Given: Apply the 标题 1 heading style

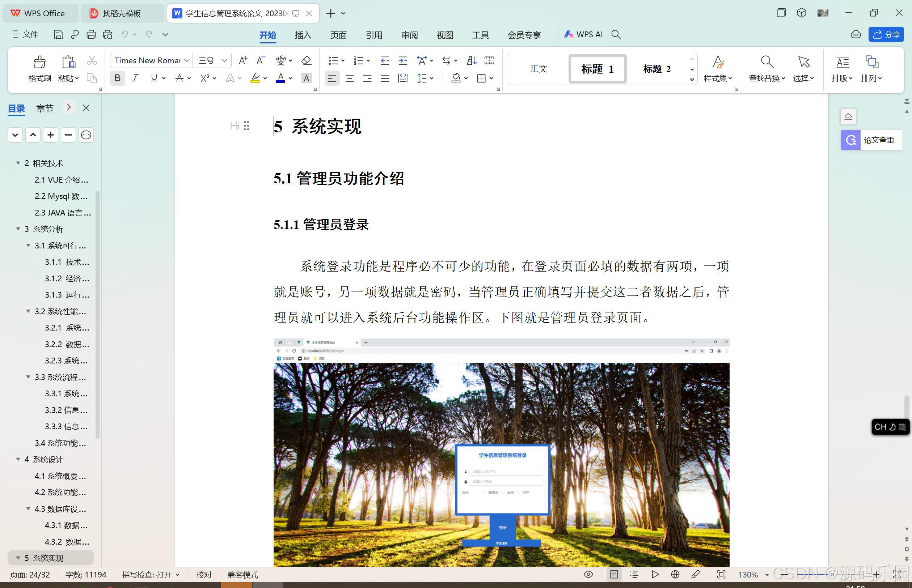Looking at the screenshot, I should 597,69.
